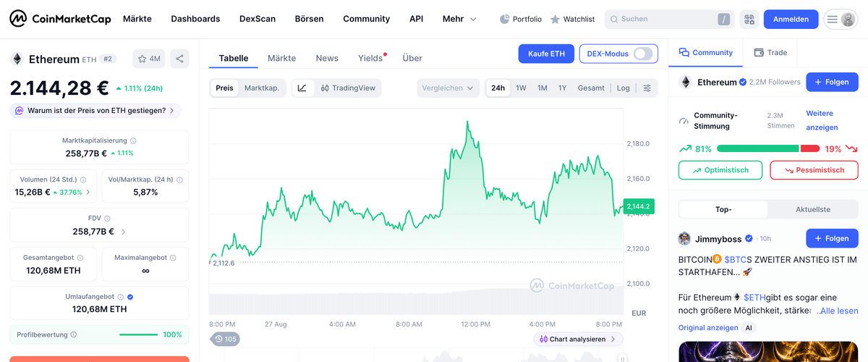Open the Trade tab
This screenshot has width=868, height=362.
click(770, 52)
